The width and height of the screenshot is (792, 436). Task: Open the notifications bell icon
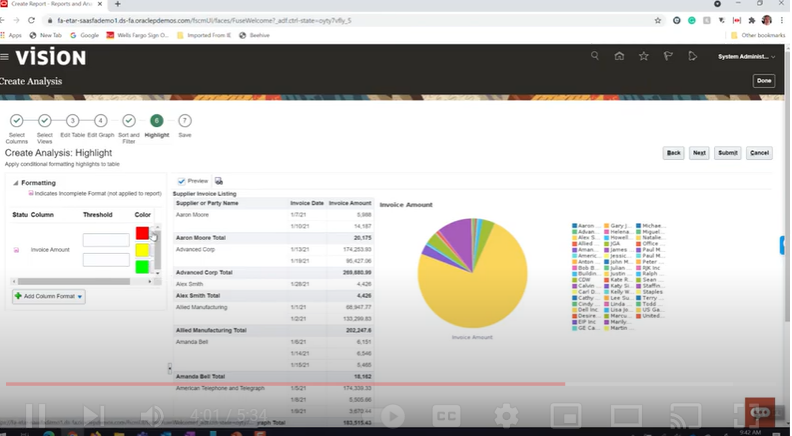click(692, 56)
